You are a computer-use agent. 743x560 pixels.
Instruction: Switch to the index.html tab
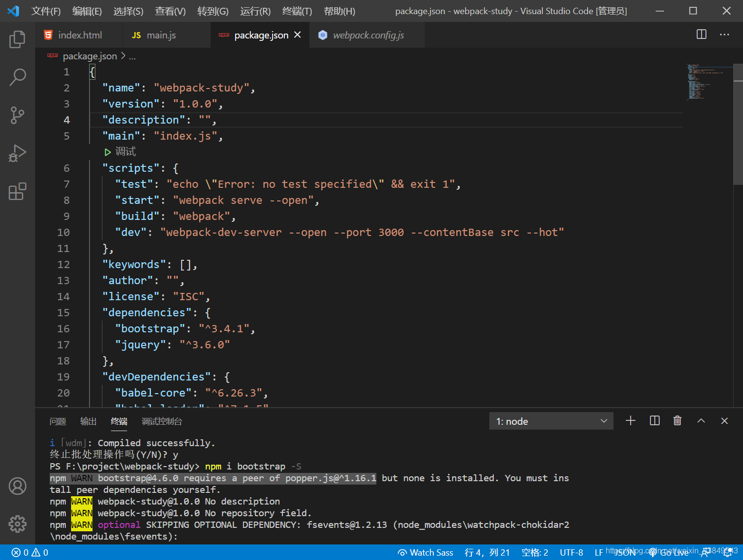point(80,35)
